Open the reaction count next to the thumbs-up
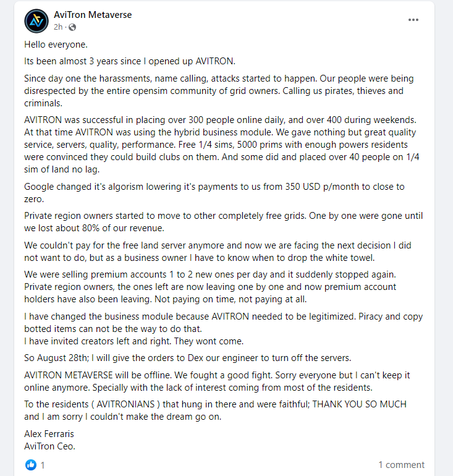Image resolution: width=453 pixels, height=476 pixels. [43, 465]
